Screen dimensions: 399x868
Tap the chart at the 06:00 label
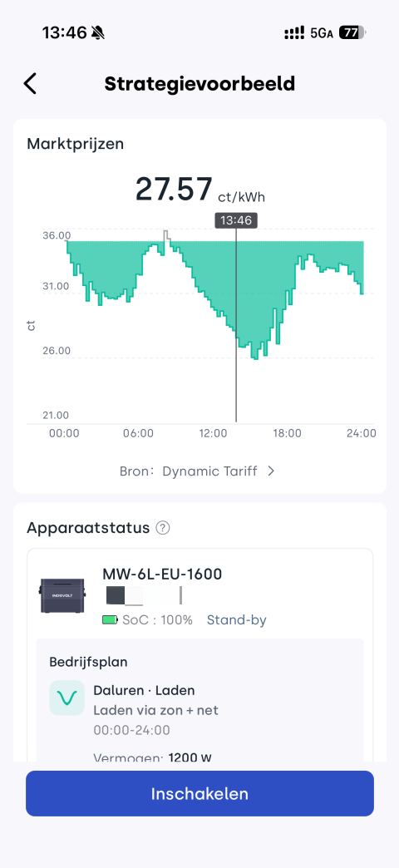point(138,433)
